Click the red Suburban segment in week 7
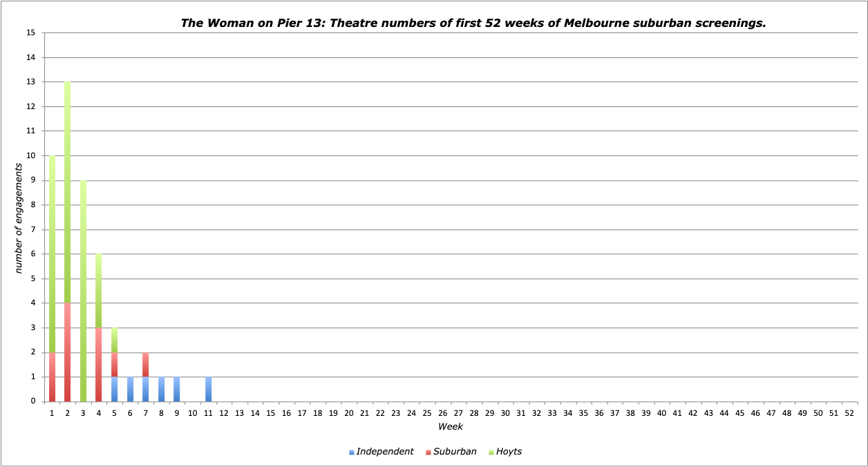The width and height of the screenshot is (868, 467). coord(146,365)
